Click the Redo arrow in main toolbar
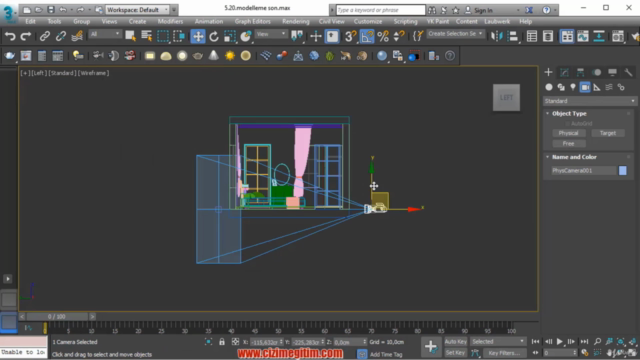Viewport: 640px width, 360px height. pyautogui.click(x=26, y=36)
